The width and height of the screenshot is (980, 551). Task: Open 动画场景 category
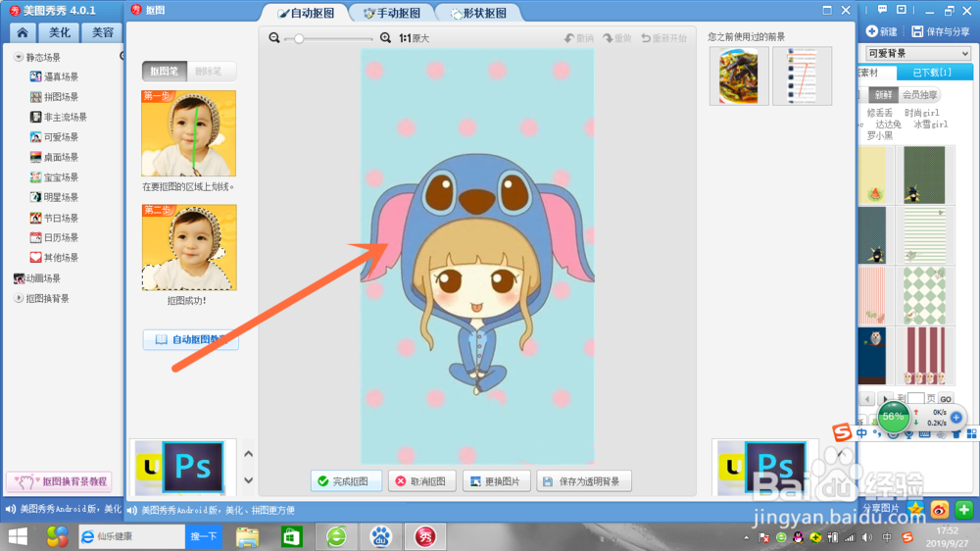coord(37,278)
